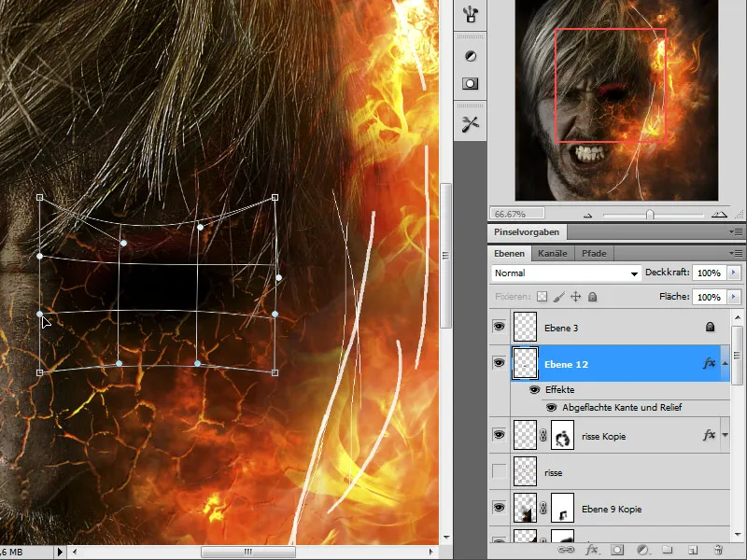Click the status bar play arrow button
This screenshot has width=747, height=560.
[x=60, y=552]
